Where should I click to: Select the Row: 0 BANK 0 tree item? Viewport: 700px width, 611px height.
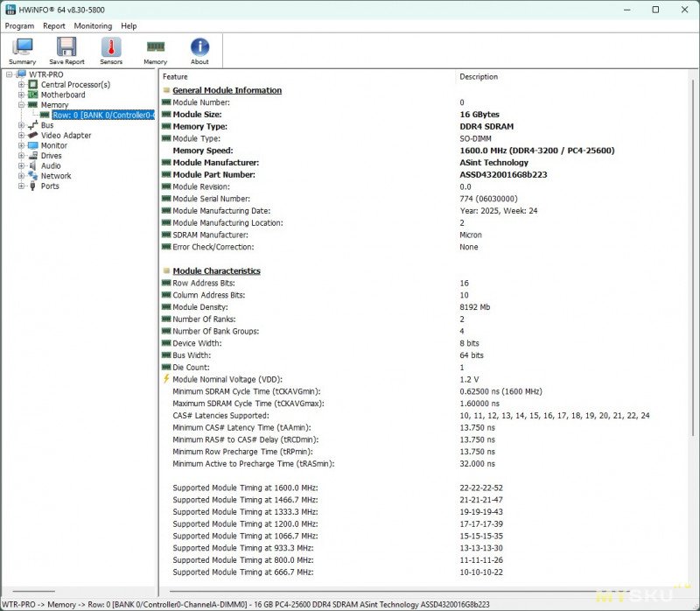[x=103, y=116]
